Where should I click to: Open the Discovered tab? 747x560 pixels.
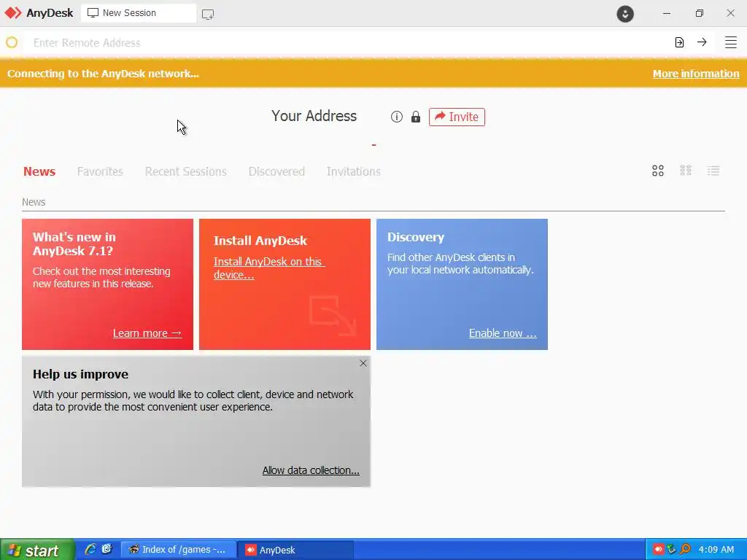click(x=276, y=171)
